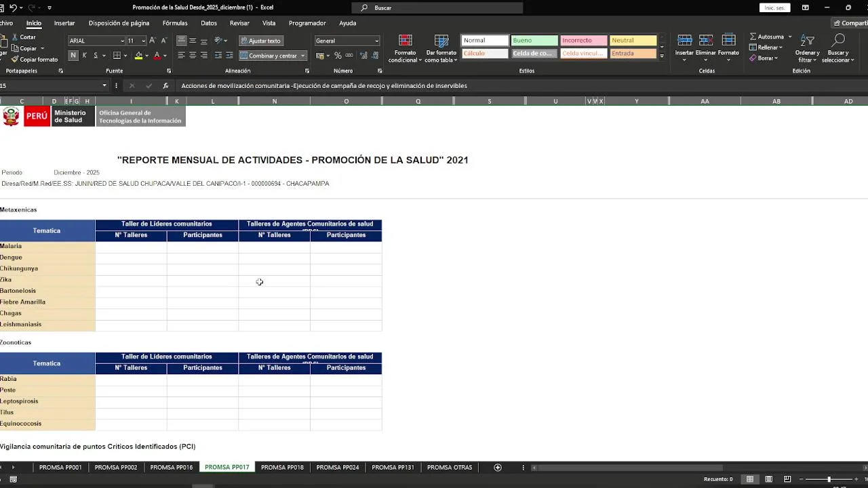Open the Datos ribbon tab
Viewport: 868px width, 488px height.
pos(209,23)
